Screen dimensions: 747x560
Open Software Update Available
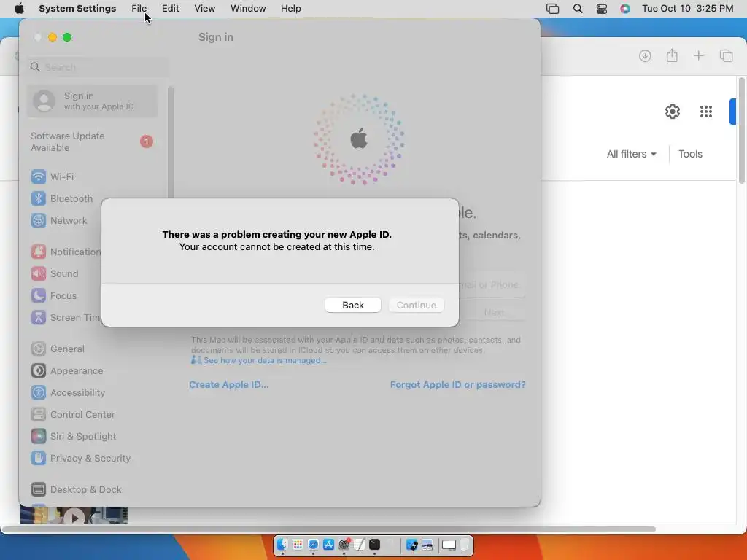[92, 142]
